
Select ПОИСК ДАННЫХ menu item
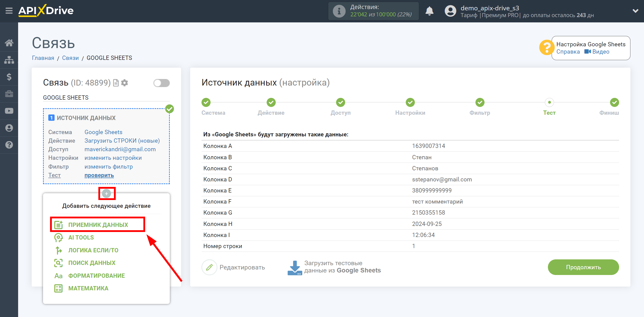tap(92, 263)
